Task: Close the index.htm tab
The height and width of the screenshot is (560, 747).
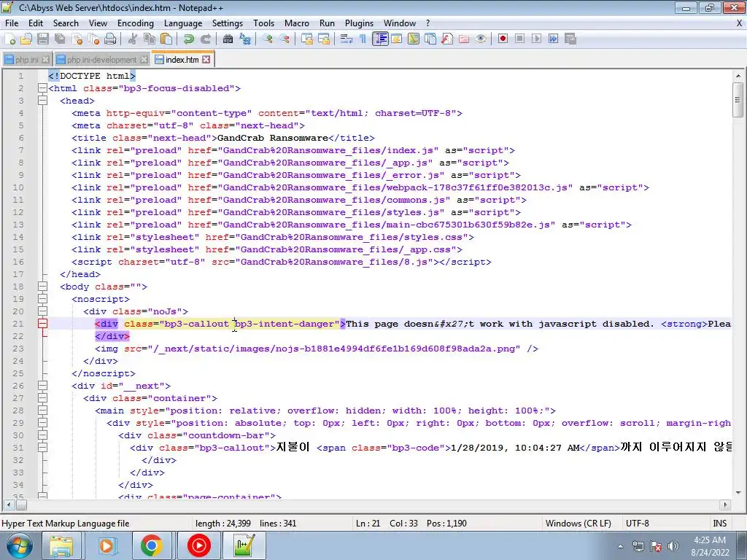Action: click(x=206, y=60)
